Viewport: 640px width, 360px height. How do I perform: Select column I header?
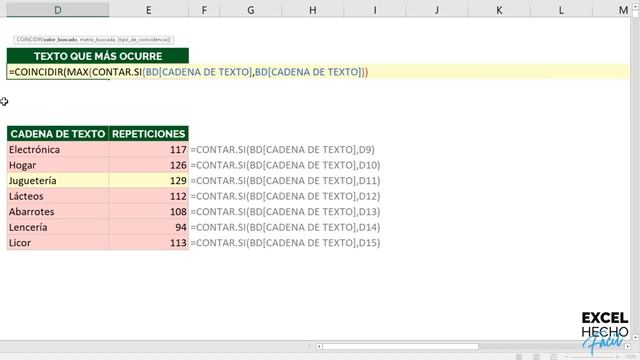click(x=375, y=10)
